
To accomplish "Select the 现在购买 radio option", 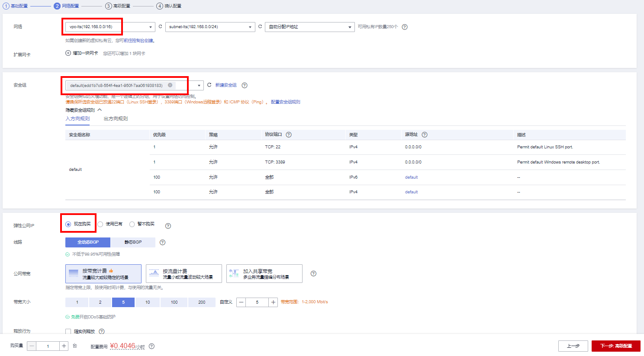I will point(68,224).
